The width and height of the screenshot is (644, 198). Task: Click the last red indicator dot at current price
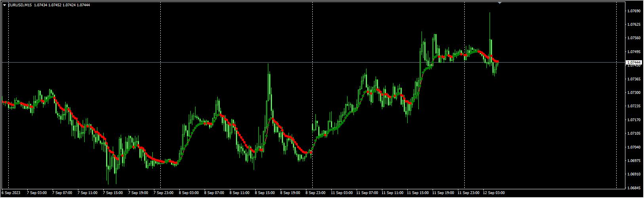[497, 61]
